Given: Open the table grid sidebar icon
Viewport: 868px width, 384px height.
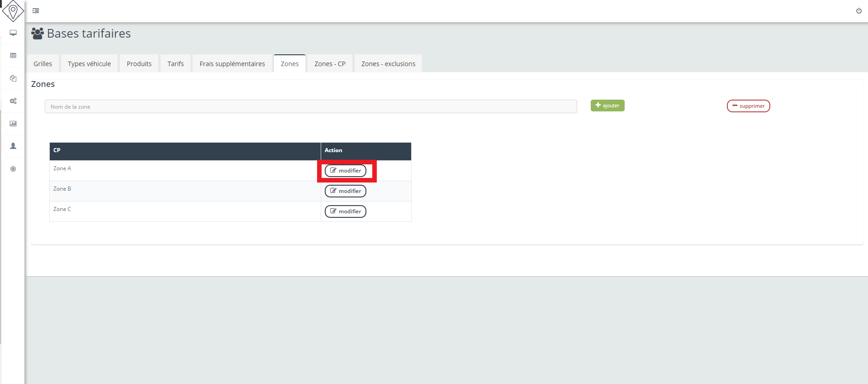Looking at the screenshot, I should click(13, 55).
